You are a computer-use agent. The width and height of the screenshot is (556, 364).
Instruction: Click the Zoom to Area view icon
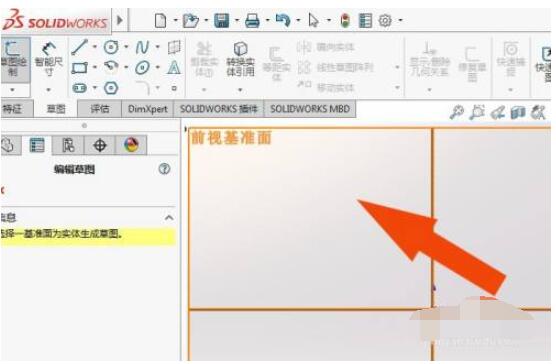477,112
